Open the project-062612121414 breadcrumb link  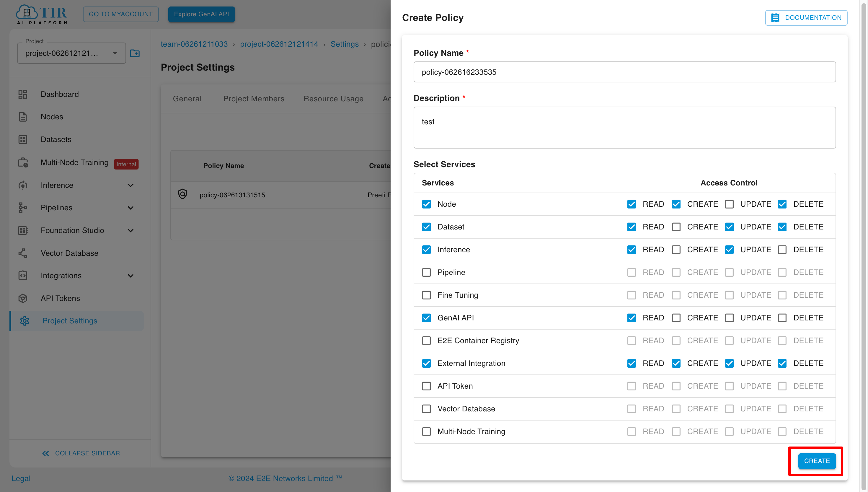coord(279,44)
